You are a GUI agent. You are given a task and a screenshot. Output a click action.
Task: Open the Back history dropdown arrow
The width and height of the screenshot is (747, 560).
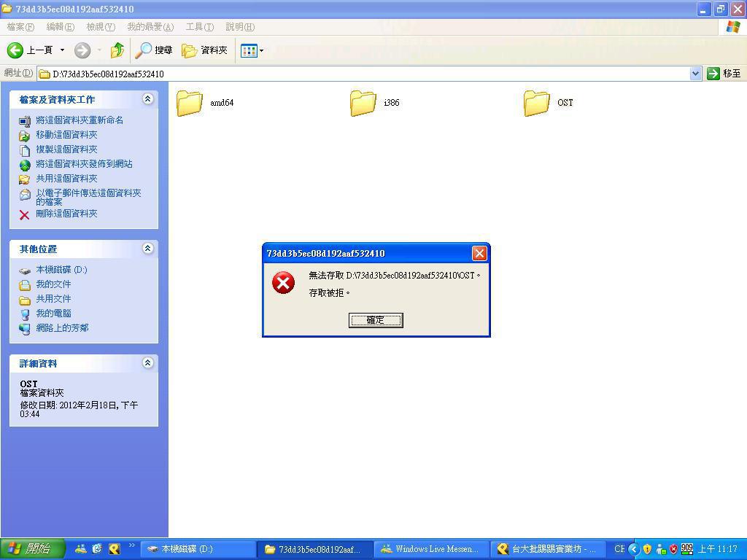coord(62,50)
